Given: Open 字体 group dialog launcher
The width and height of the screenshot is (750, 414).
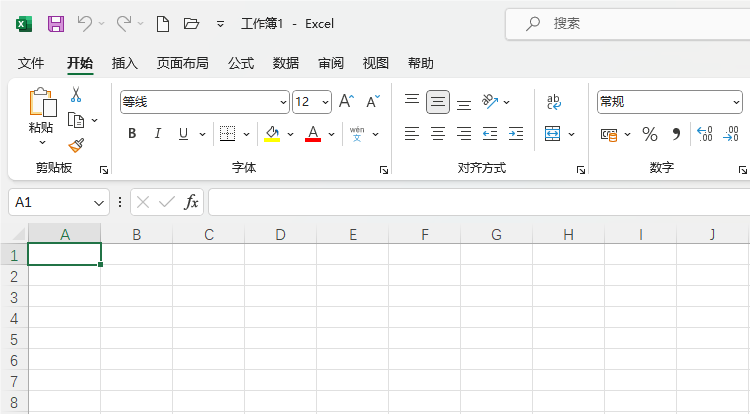Looking at the screenshot, I should pos(384,170).
